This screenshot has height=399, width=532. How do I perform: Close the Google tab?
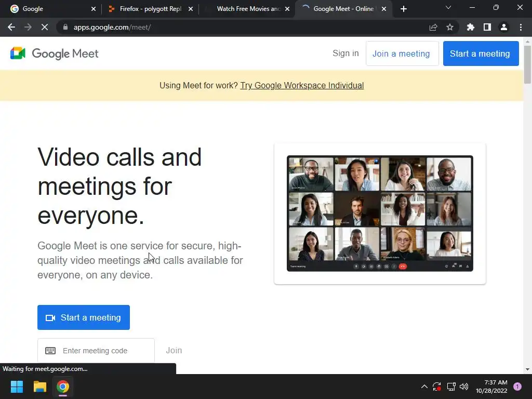(94, 9)
